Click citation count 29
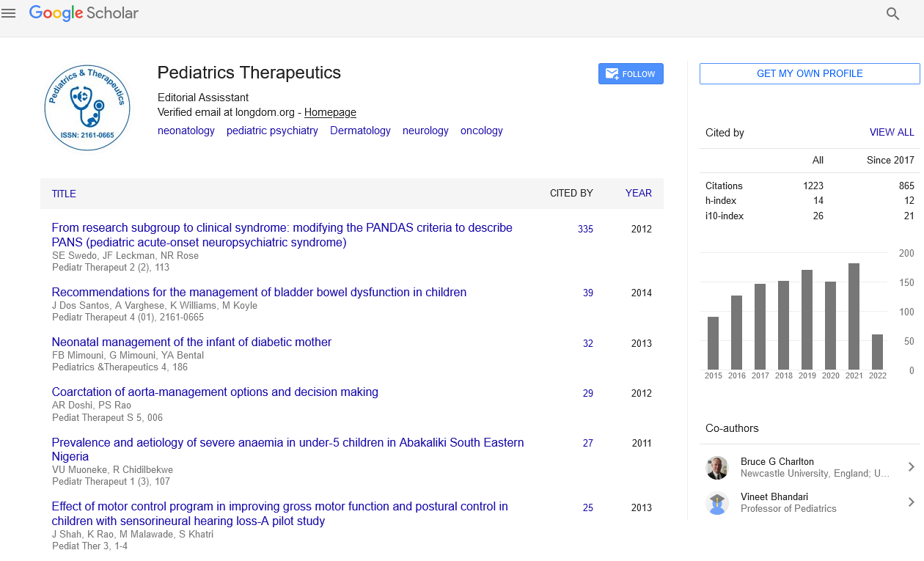This screenshot has width=924, height=561. [588, 393]
